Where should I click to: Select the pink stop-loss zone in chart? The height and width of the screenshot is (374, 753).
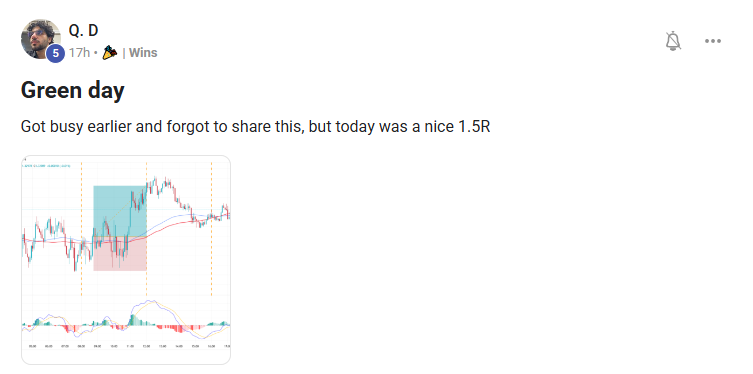(120, 253)
